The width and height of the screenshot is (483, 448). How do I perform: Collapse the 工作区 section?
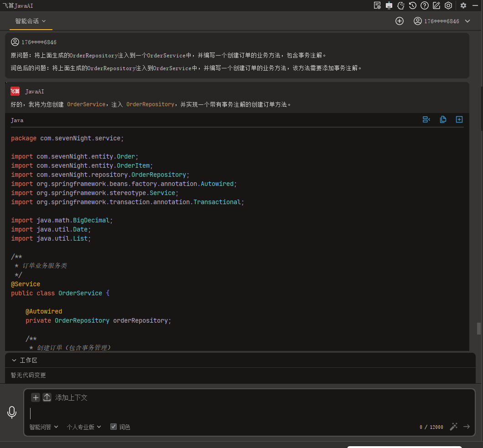(14, 360)
